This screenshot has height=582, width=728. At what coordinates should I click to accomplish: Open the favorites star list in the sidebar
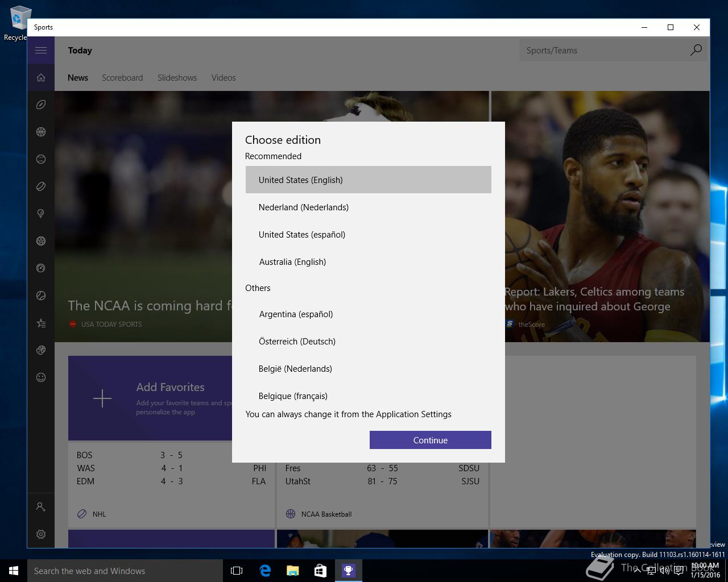coord(41,323)
